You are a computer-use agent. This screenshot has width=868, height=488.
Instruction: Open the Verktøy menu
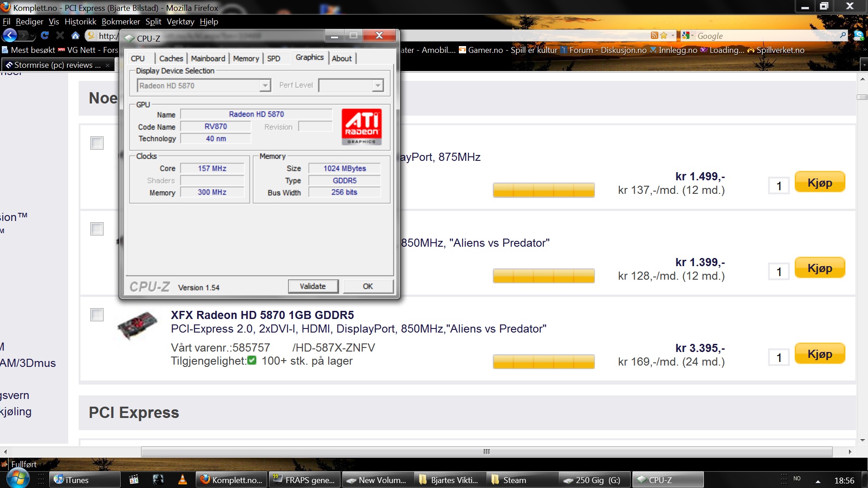pyautogui.click(x=180, y=22)
